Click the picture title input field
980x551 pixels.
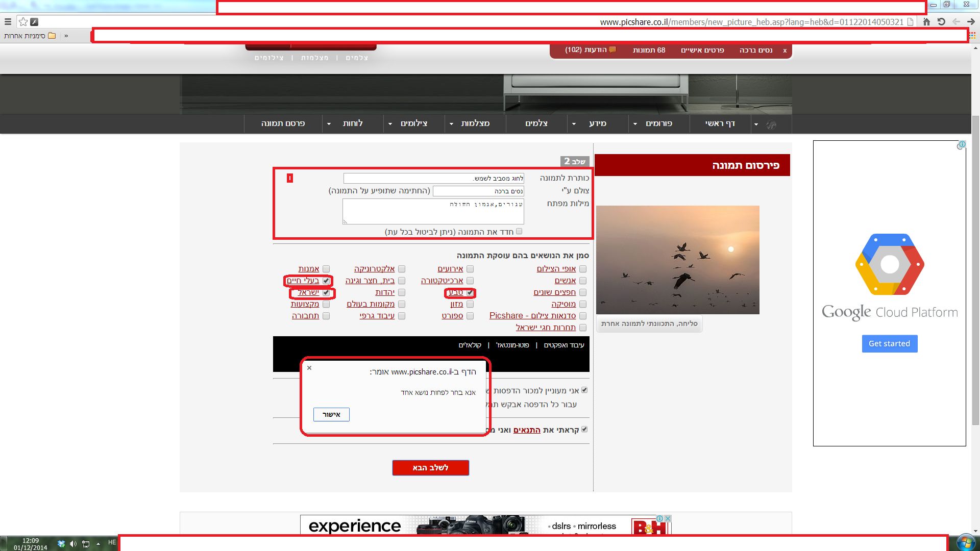click(x=433, y=178)
